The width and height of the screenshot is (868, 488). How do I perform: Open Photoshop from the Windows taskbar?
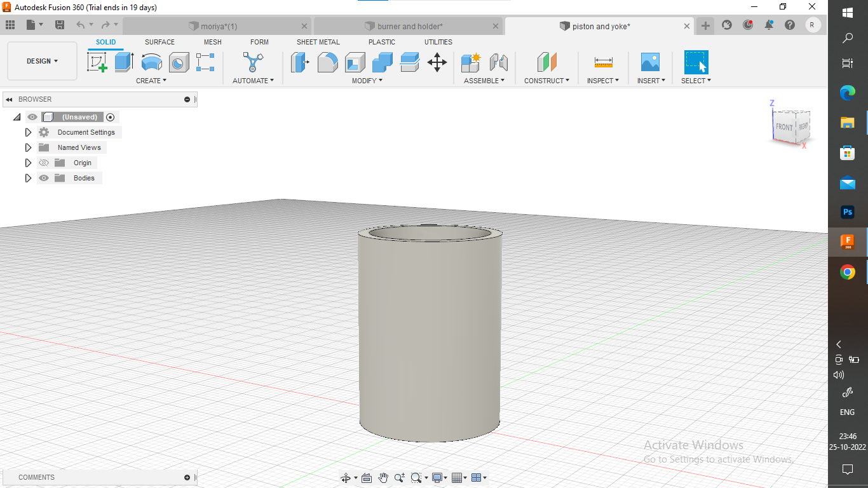pos(847,212)
